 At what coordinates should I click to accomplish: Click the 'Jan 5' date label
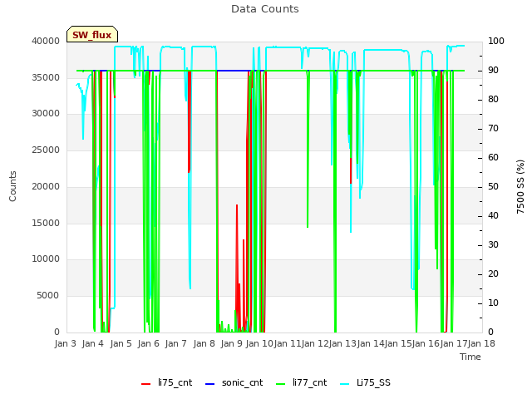121,343
